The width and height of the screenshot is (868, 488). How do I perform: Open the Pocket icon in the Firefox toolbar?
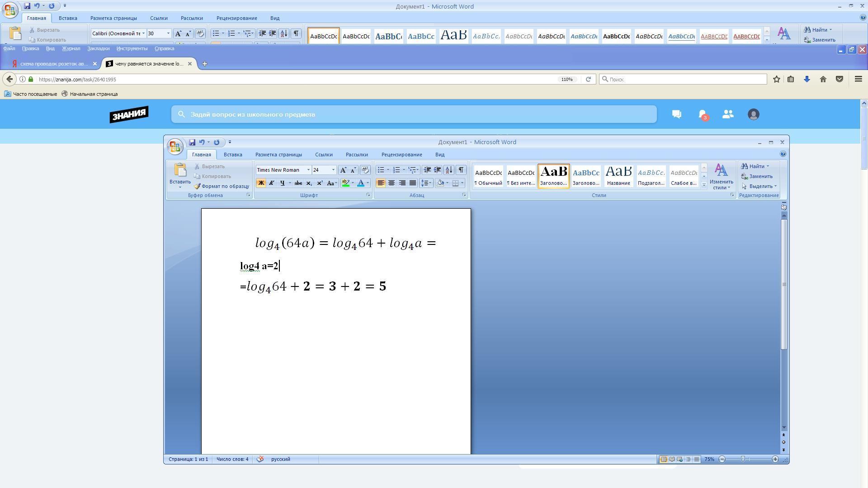(840, 80)
